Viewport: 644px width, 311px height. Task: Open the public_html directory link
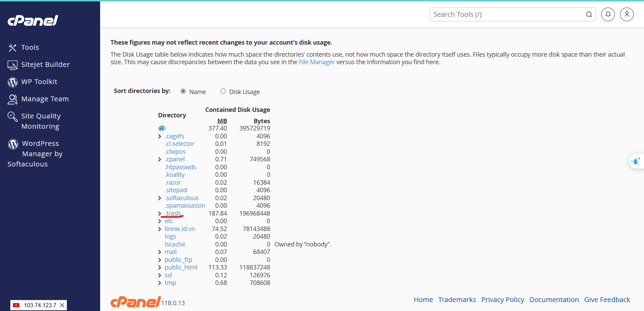181,267
